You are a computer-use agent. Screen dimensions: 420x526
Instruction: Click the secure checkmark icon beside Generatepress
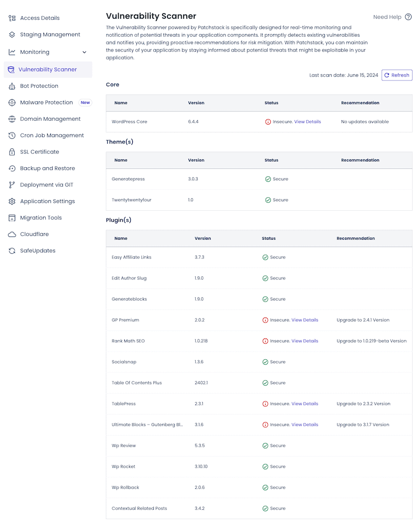[x=268, y=179]
